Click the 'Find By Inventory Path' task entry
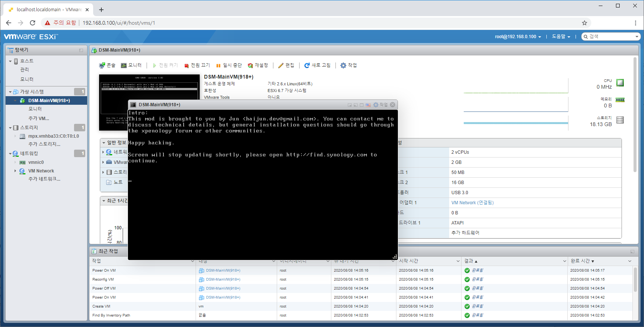Image resolution: width=644 pixels, height=327 pixels. tap(111, 315)
